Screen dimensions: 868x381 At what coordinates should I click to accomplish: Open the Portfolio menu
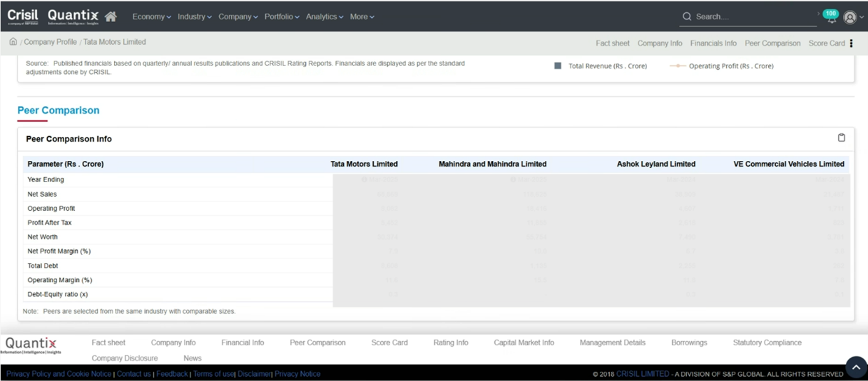tap(281, 17)
